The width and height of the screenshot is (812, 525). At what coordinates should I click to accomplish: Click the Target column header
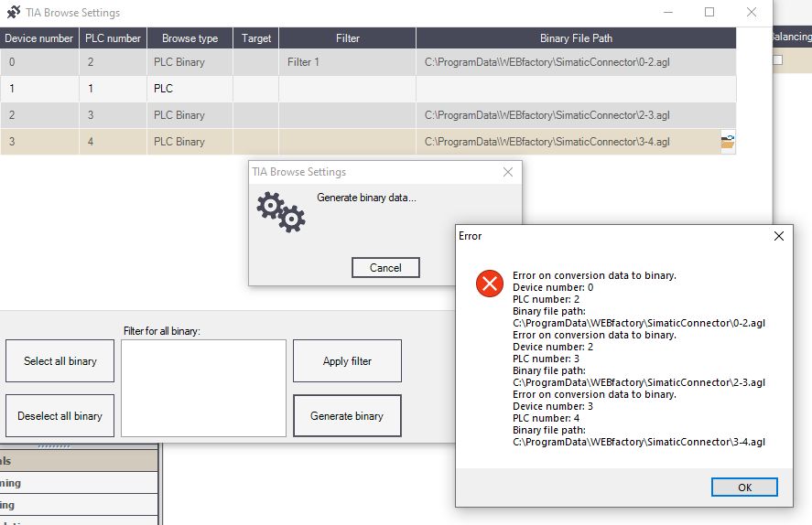click(x=256, y=38)
